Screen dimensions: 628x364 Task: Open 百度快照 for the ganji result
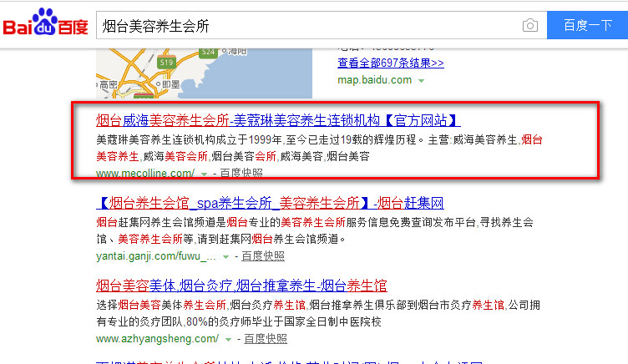pos(264,255)
